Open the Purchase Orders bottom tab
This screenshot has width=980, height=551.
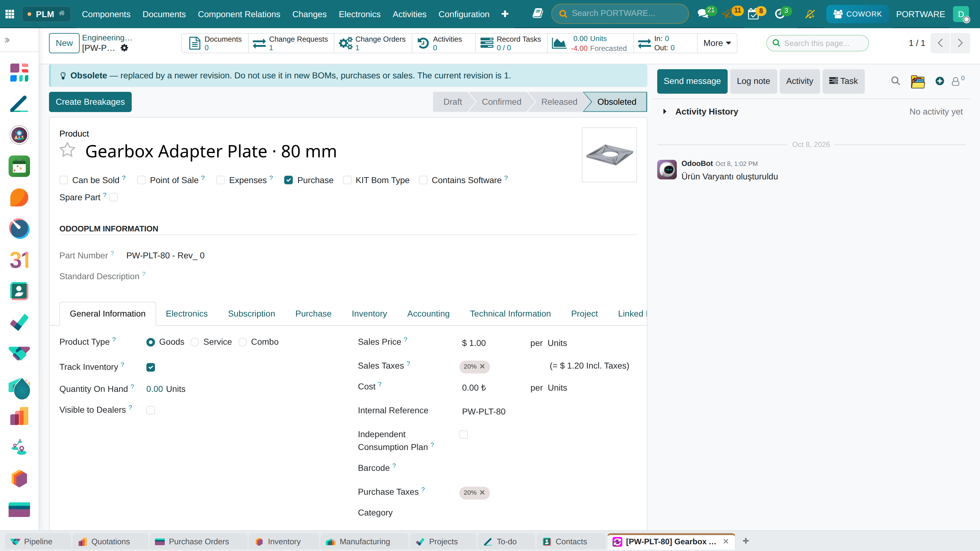pyautogui.click(x=198, y=542)
